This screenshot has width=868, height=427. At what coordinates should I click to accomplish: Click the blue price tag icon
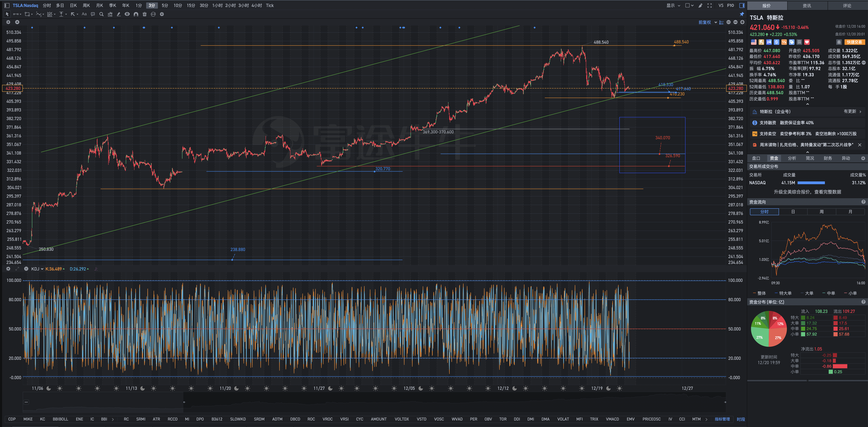[x=792, y=42]
